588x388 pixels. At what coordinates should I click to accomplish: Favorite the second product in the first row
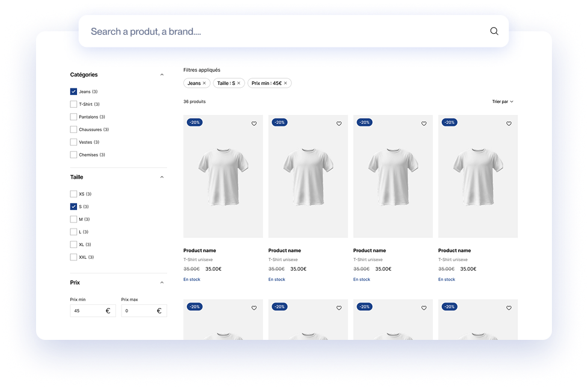(x=339, y=123)
